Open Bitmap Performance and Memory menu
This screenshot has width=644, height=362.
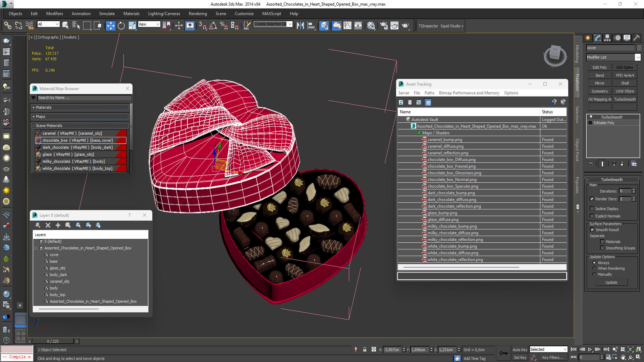click(469, 93)
